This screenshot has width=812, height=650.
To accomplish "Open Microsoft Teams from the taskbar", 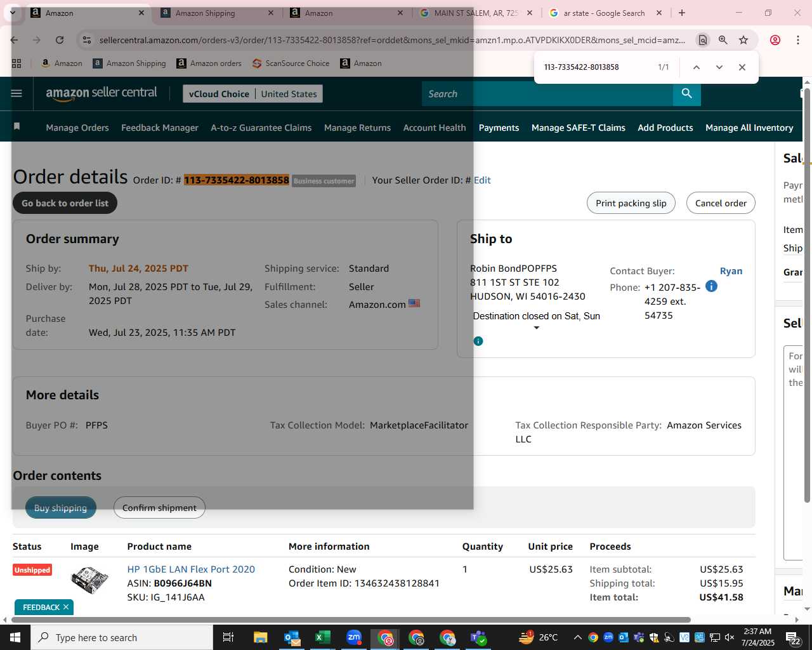I will pyautogui.click(x=478, y=637).
